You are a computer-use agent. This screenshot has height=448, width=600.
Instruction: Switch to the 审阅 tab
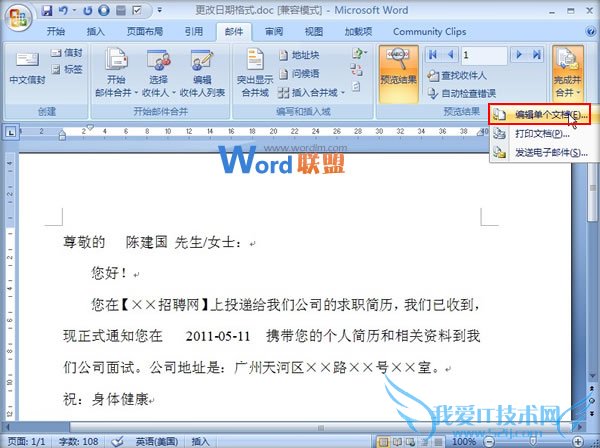(274, 31)
